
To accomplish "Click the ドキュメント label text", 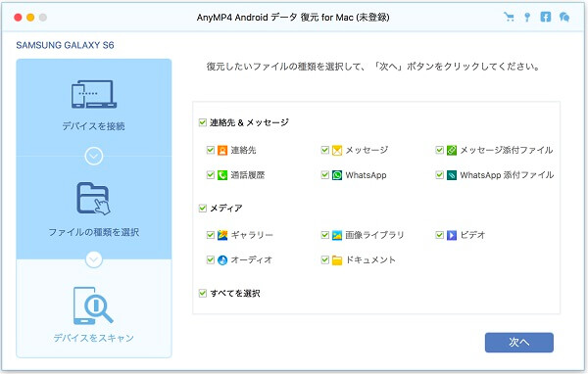I will pyautogui.click(x=370, y=259).
